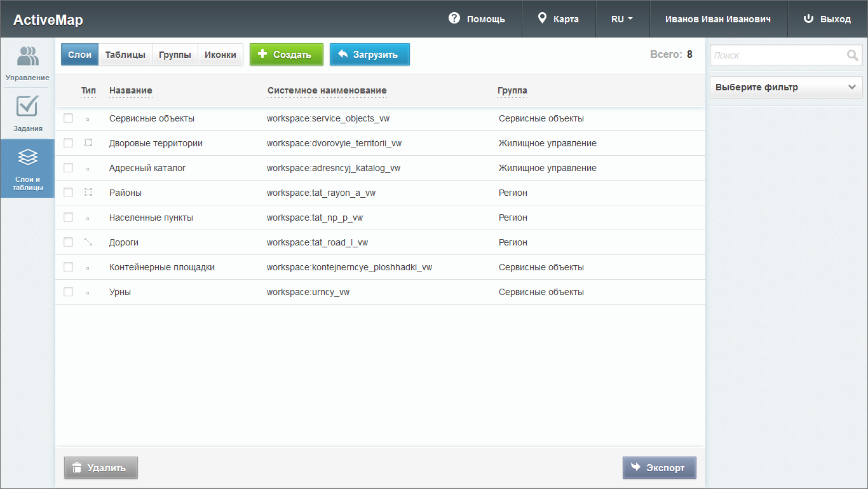Open the Задания sidebar section
This screenshot has width=868, height=489.
(x=27, y=113)
